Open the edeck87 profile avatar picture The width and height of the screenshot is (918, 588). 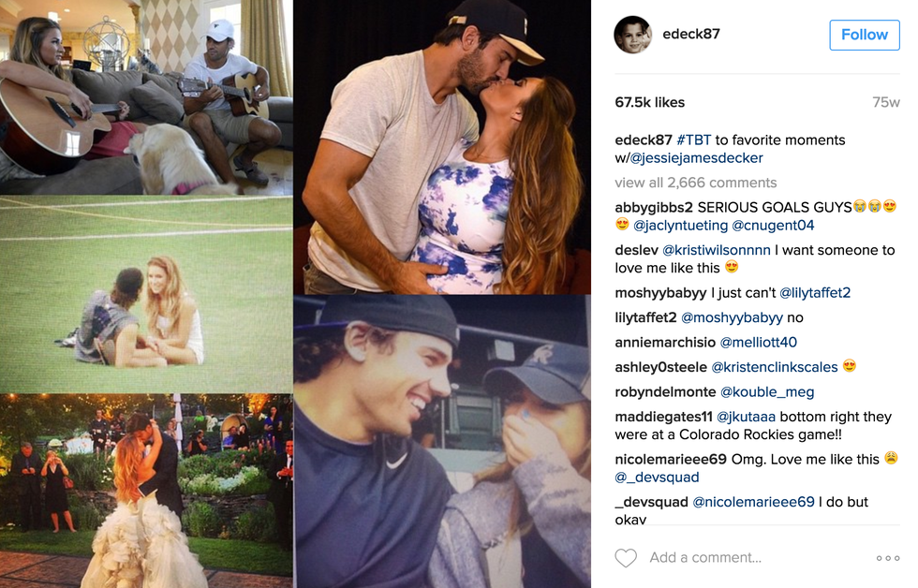[x=632, y=35]
